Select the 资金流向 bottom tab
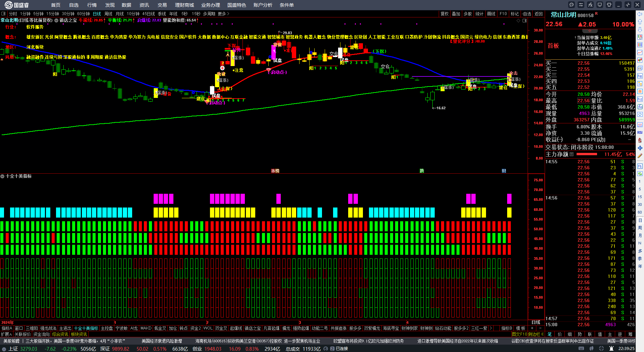Viewport: 644px width, 352px height. point(41,334)
